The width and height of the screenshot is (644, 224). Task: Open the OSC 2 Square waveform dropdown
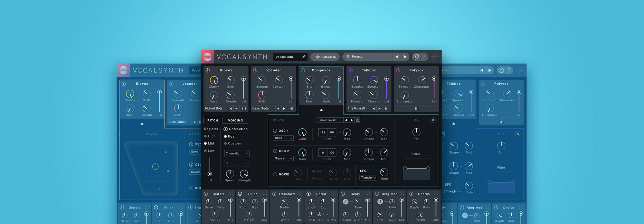[x=283, y=159]
